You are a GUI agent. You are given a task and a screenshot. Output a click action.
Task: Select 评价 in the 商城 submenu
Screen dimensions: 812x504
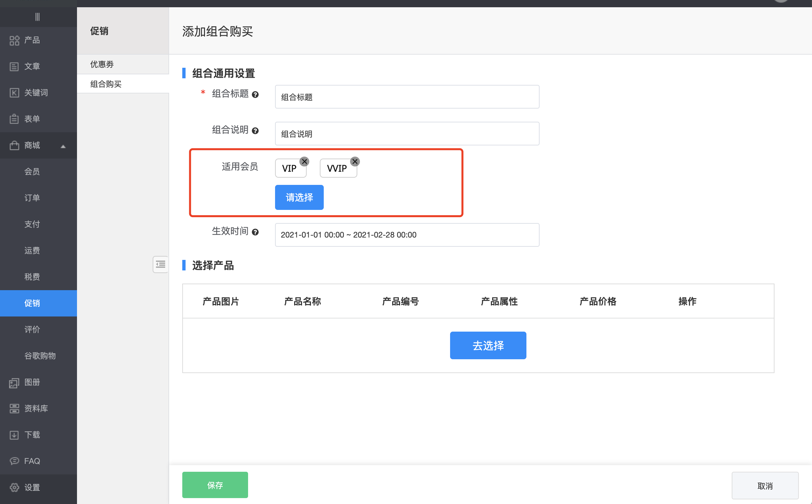click(x=32, y=329)
